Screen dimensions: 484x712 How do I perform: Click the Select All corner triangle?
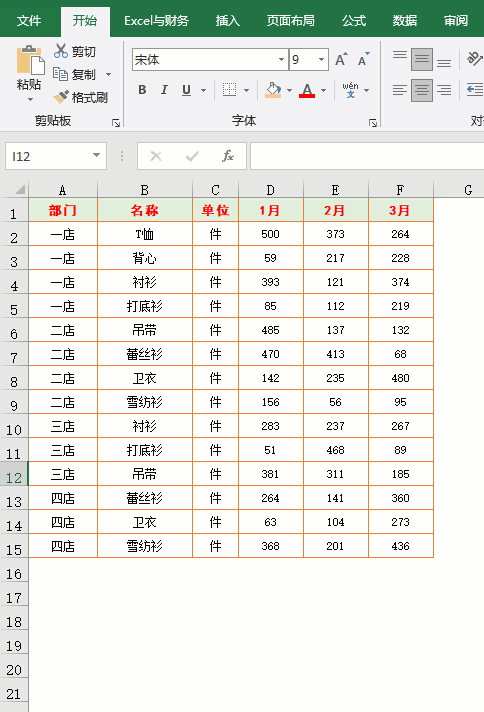point(20,189)
